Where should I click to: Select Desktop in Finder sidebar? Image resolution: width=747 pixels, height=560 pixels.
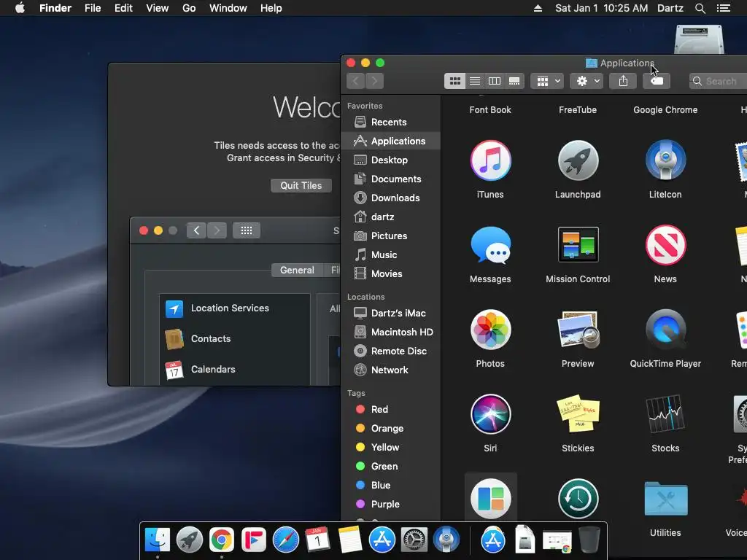391,160
